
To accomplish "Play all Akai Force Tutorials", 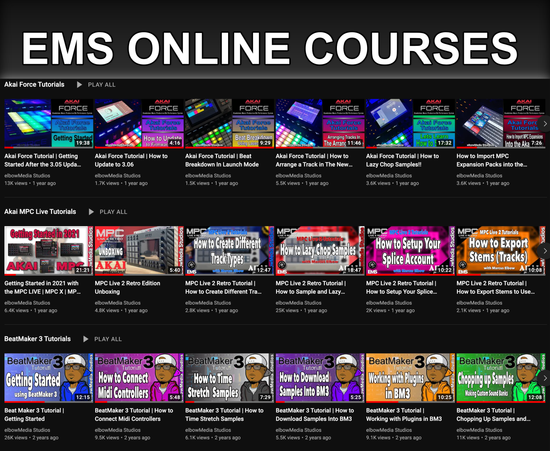I will 101,85.
